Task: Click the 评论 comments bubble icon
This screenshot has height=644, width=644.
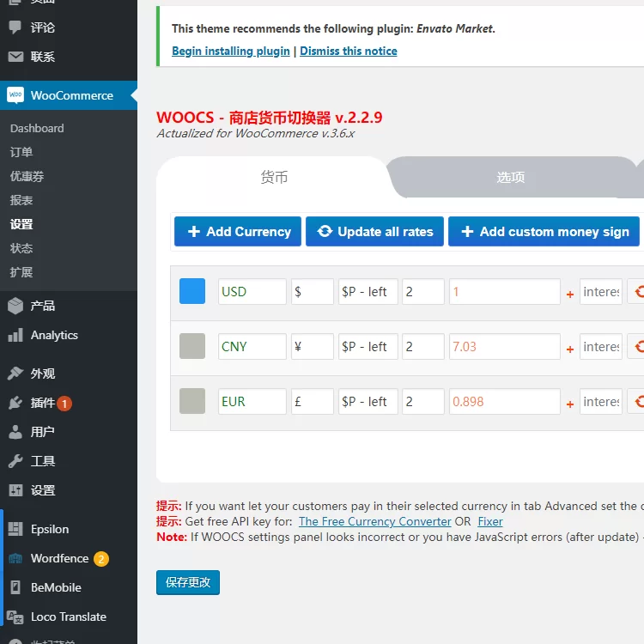Action: tap(15, 27)
